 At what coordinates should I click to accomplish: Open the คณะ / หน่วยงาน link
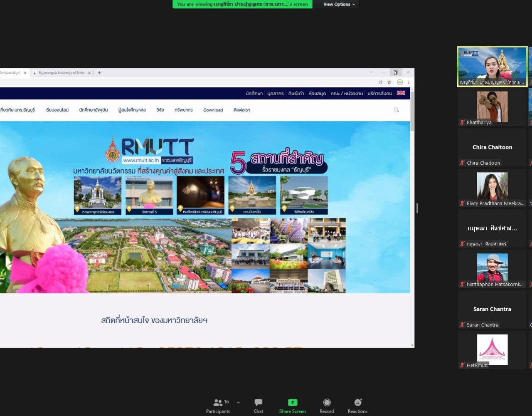[x=347, y=94]
